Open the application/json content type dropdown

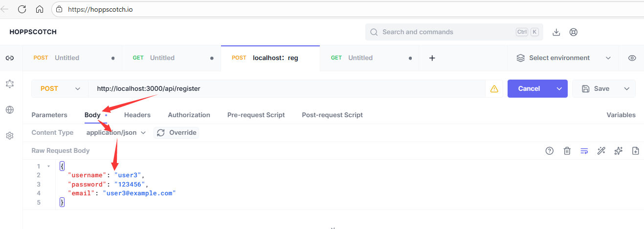click(x=116, y=132)
